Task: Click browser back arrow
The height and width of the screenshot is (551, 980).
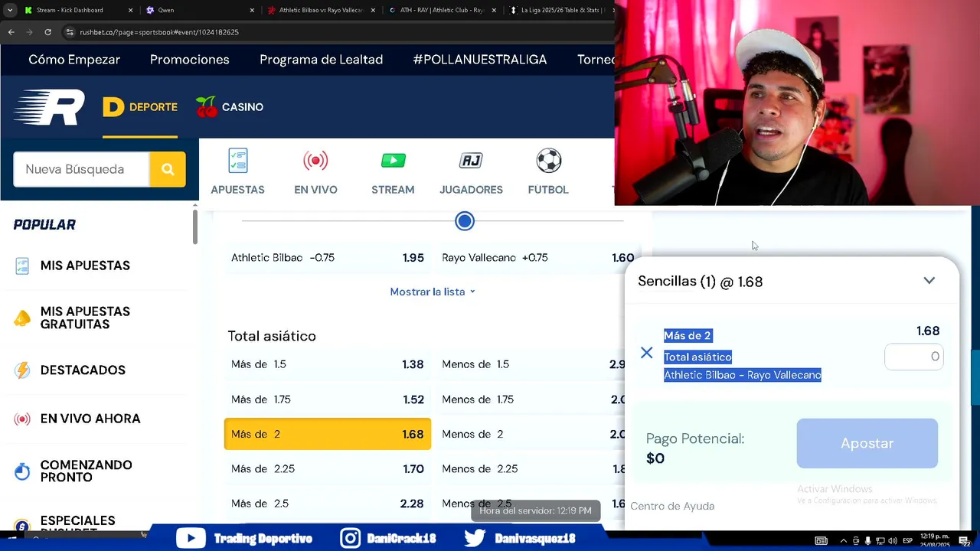Action: tap(11, 32)
